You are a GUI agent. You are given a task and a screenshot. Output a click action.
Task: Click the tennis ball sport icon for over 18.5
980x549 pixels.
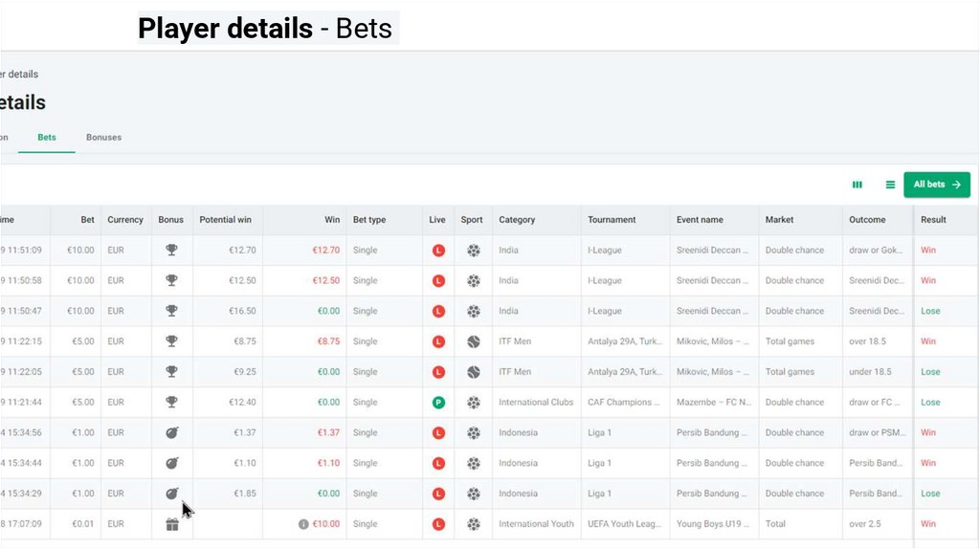pos(474,341)
